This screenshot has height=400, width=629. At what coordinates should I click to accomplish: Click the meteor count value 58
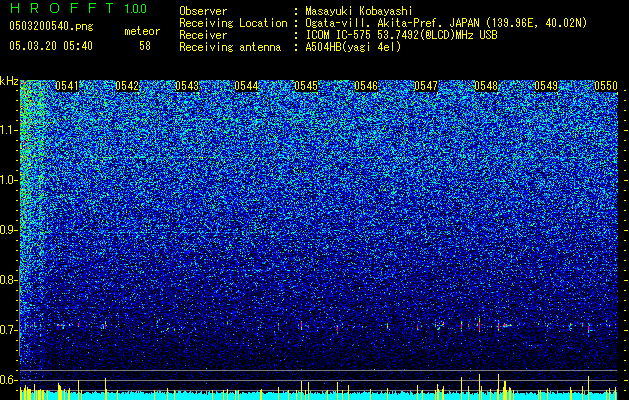[x=145, y=46]
